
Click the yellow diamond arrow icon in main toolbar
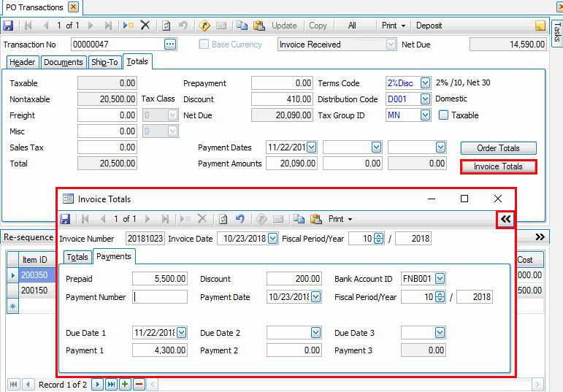tap(204, 26)
